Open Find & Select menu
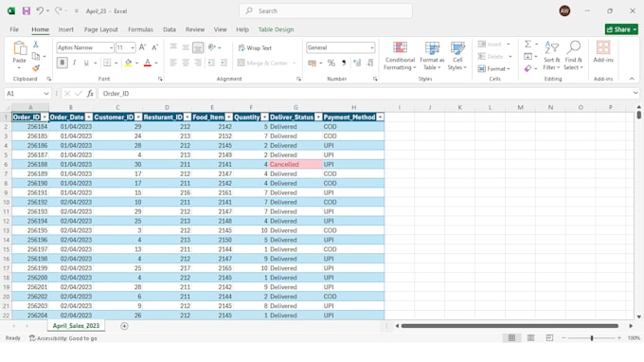The image size is (644, 362). 573,56
